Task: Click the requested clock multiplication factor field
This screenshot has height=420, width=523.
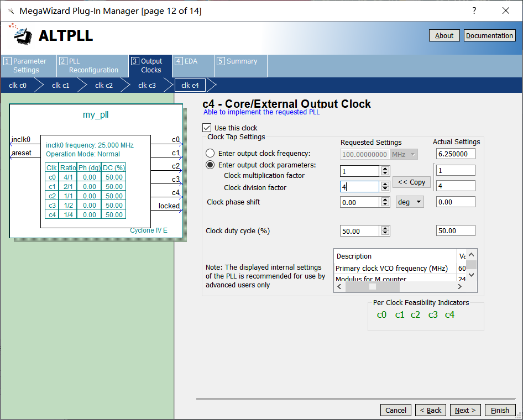Action: pos(359,171)
